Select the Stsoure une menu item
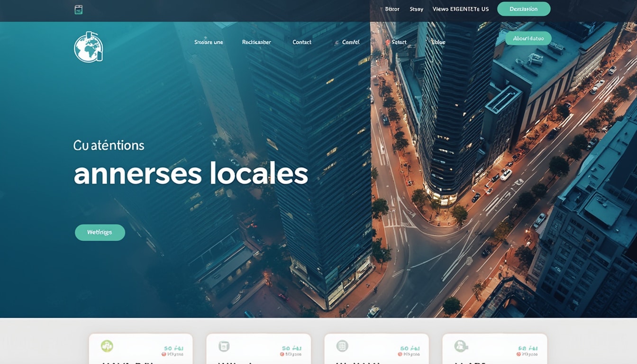The height and width of the screenshot is (364, 637). point(209,42)
